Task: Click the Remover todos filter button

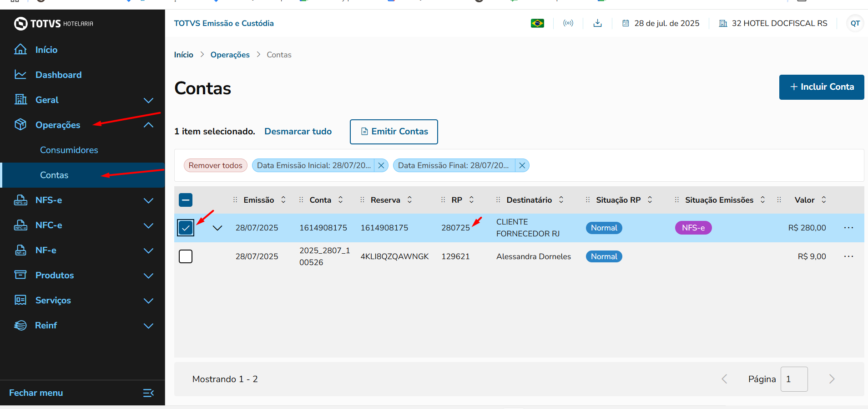Action: (216, 165)
